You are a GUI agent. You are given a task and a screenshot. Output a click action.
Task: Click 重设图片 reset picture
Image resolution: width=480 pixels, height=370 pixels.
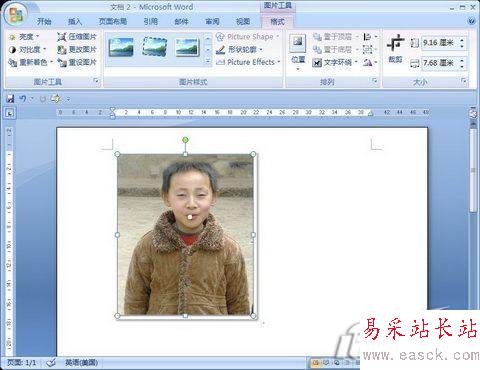(x=77, y=62)
